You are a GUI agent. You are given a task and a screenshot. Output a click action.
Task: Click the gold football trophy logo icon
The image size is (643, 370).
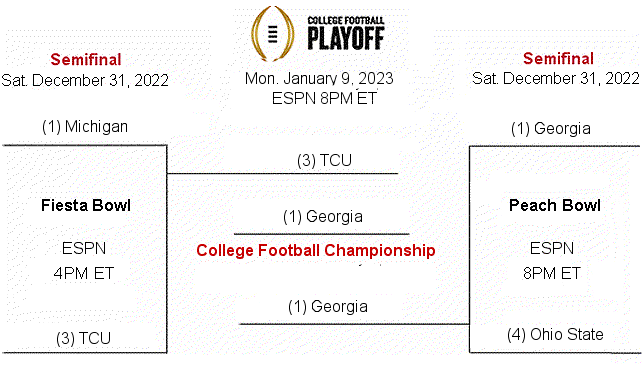(273, 33)
